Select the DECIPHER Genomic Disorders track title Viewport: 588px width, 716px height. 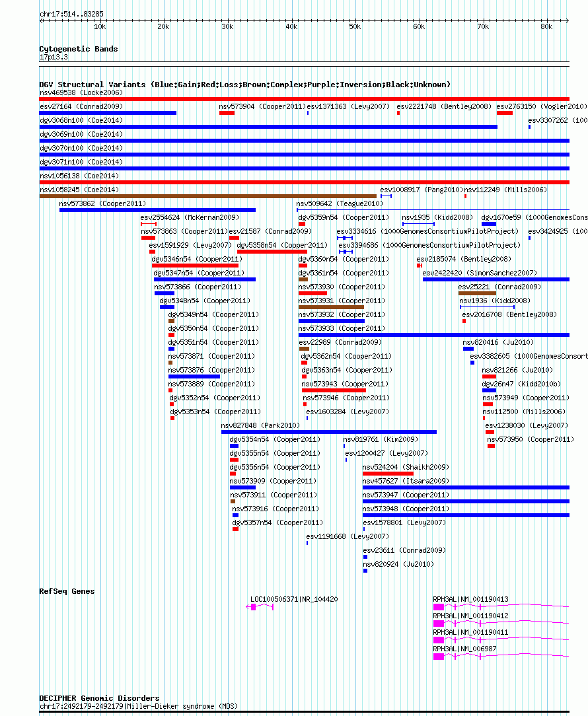point(100,698)
